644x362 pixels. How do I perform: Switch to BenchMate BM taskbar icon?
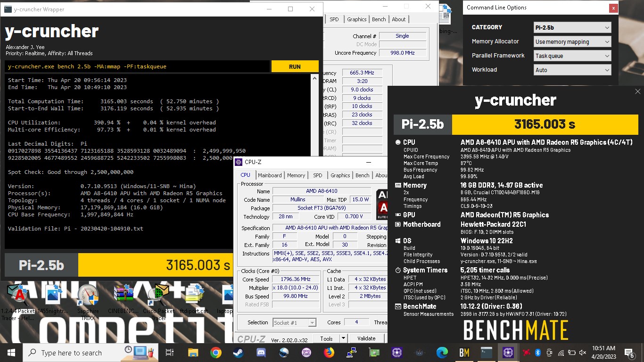[x=464, y=353]
